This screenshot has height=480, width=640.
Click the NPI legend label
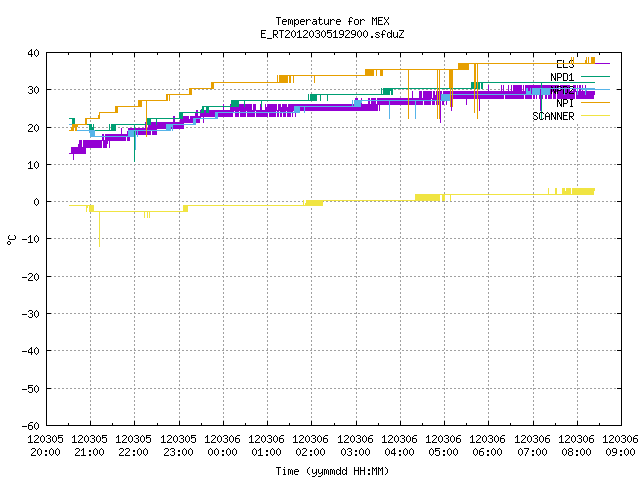click(565, 103)
